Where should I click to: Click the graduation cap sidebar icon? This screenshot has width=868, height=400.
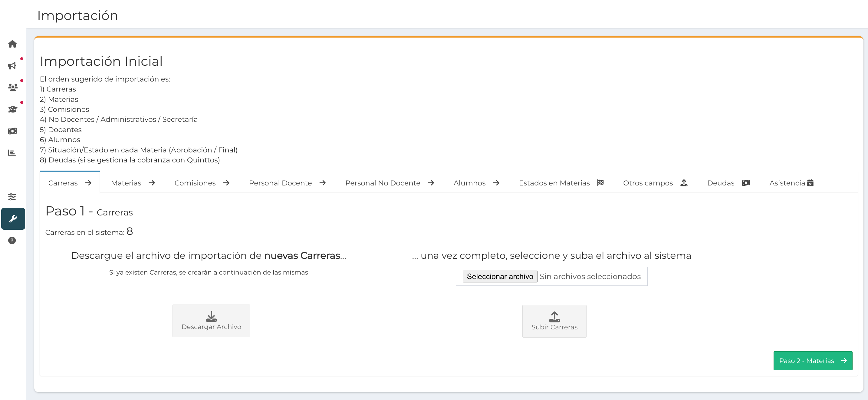(12, 109)
